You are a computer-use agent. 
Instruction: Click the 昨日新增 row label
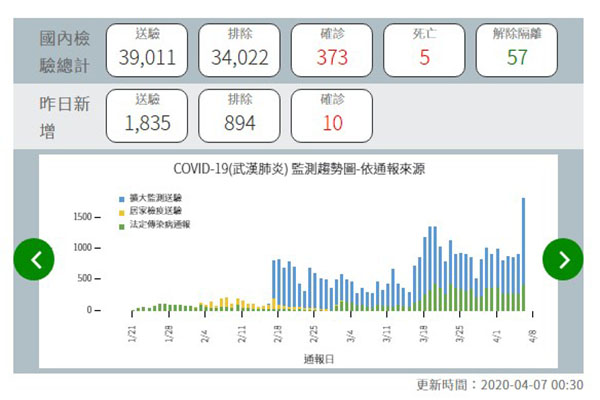pos(62,115)
